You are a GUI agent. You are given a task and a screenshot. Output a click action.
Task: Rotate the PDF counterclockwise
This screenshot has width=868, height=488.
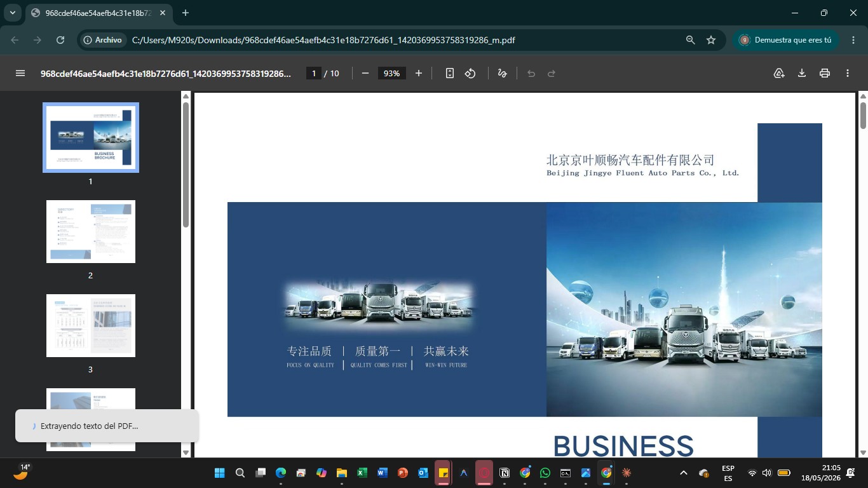[470, 73]
